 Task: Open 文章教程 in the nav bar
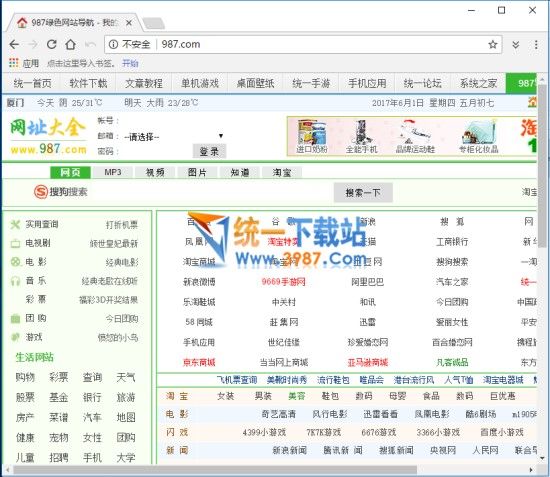click(x=144, y=83)
